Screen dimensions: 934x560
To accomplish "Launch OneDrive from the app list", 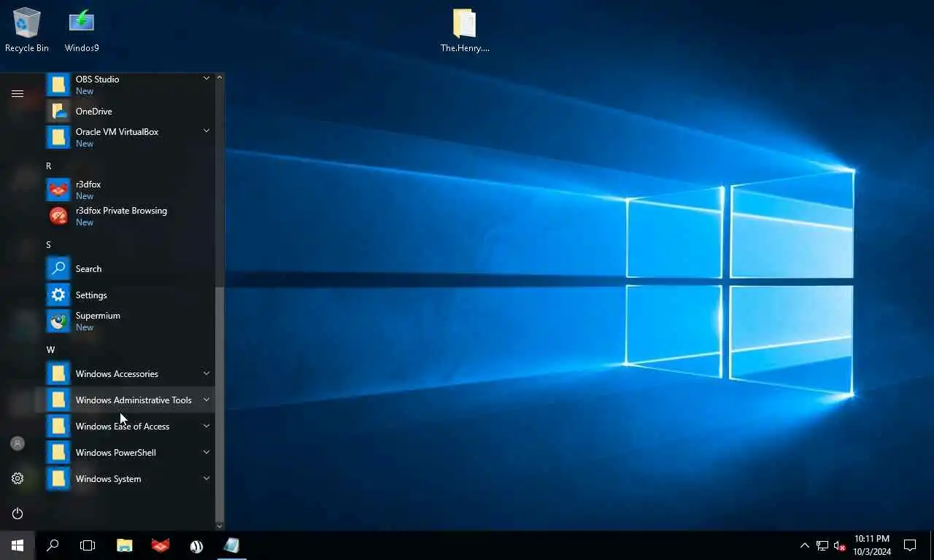I will click(x=128, y=112).
